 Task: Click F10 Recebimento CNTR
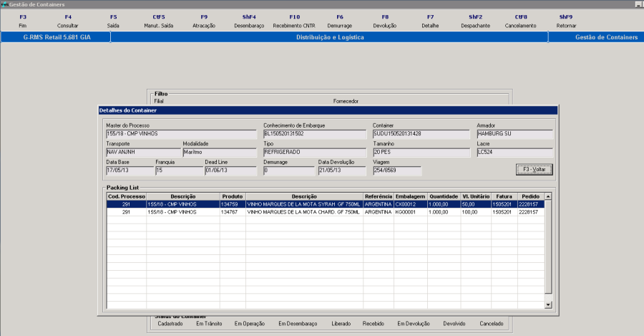[x=294, y=21]
